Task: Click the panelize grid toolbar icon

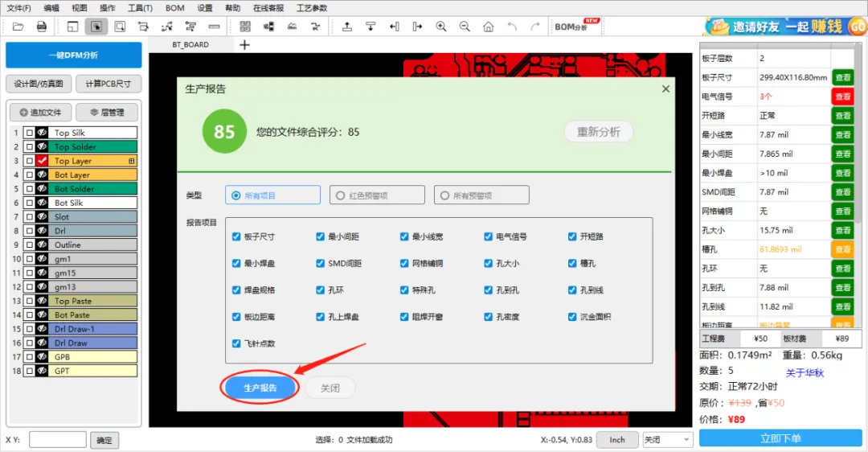Action: pos(245,27)
